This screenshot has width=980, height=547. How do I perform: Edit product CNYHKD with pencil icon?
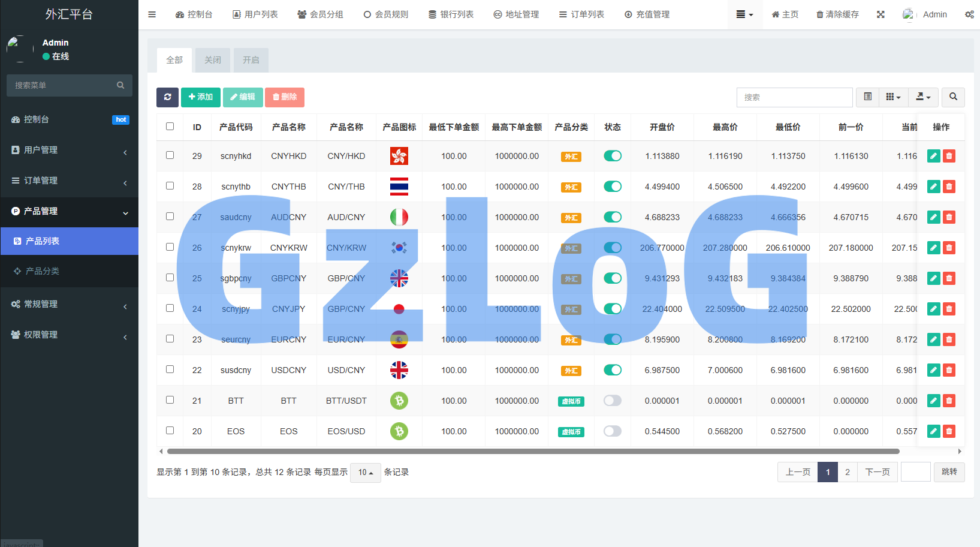coord(933,156)
